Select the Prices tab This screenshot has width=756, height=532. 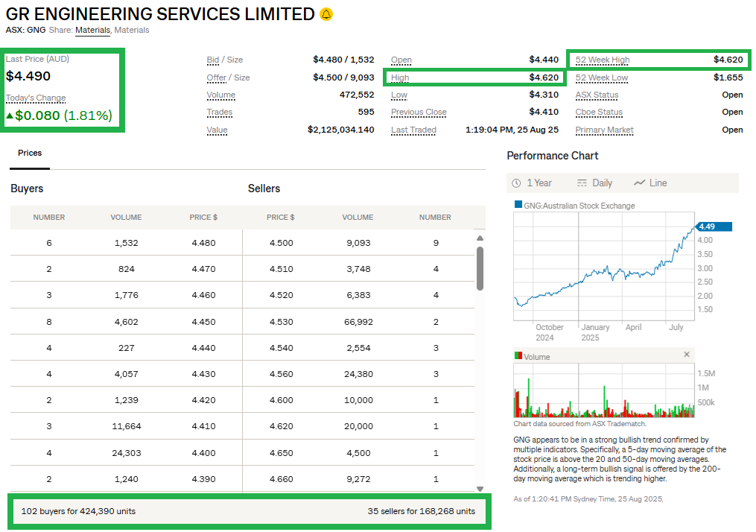[x=30, y=153]
